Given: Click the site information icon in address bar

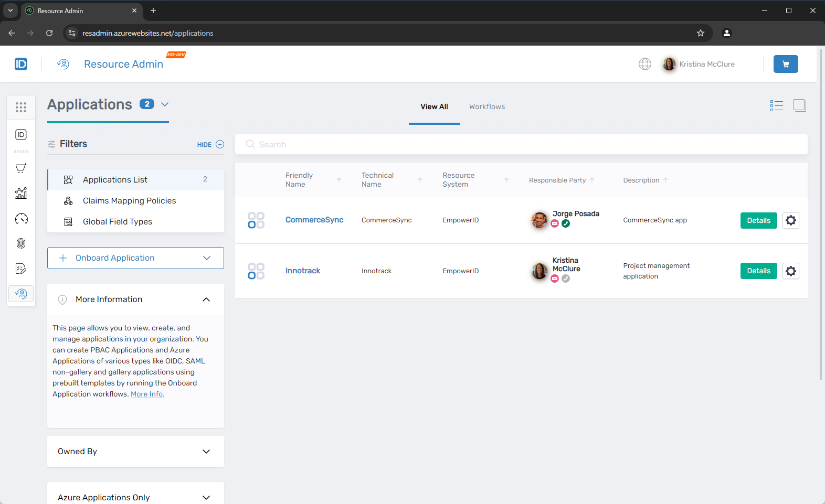Looking at the screenshot, I should pyautogui.click(x=72, y=33).
